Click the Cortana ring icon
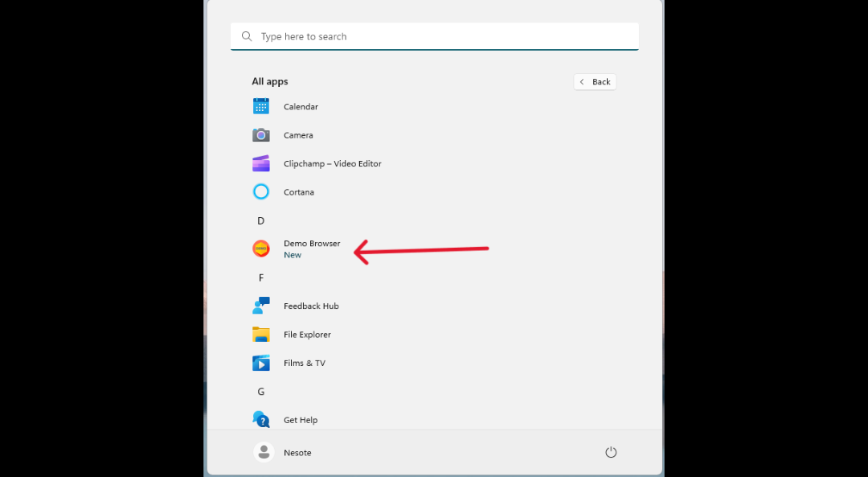This screenshot has width=868, height=477. [x=260, y=191]
